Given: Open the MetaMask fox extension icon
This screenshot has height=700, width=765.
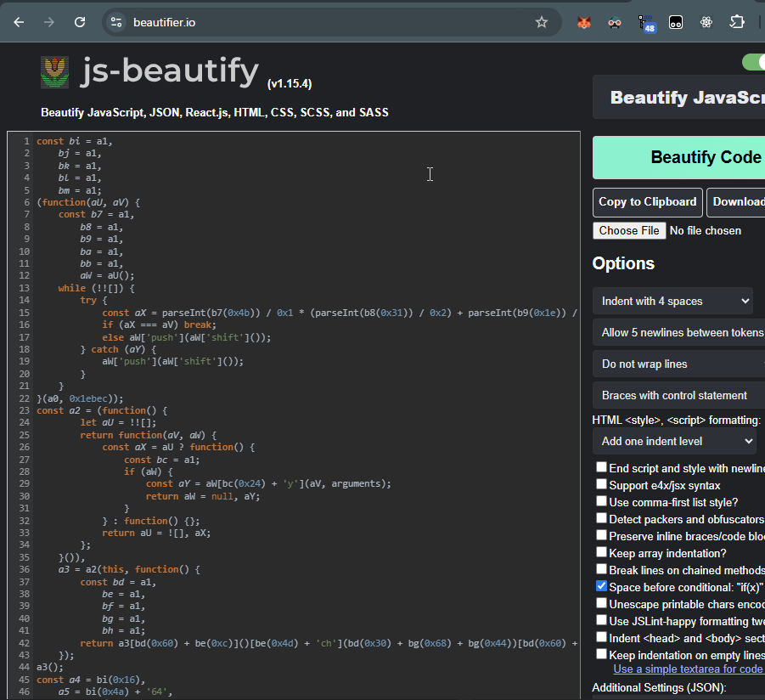Looking at the screenshot, I should 583,22.
